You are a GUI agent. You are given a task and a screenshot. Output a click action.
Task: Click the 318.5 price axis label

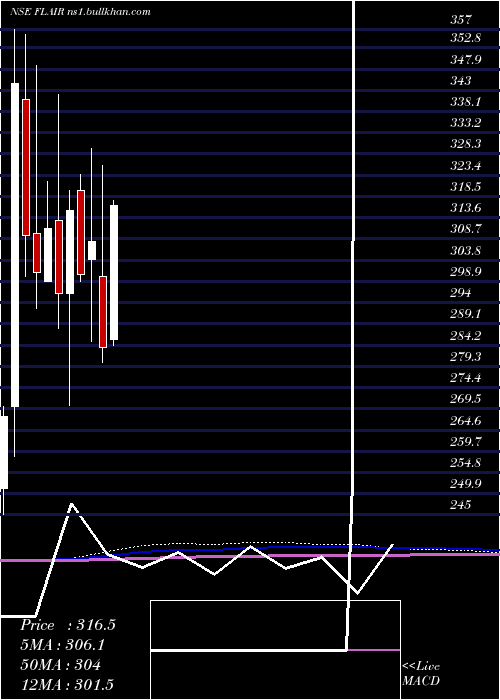click(465, 187)
